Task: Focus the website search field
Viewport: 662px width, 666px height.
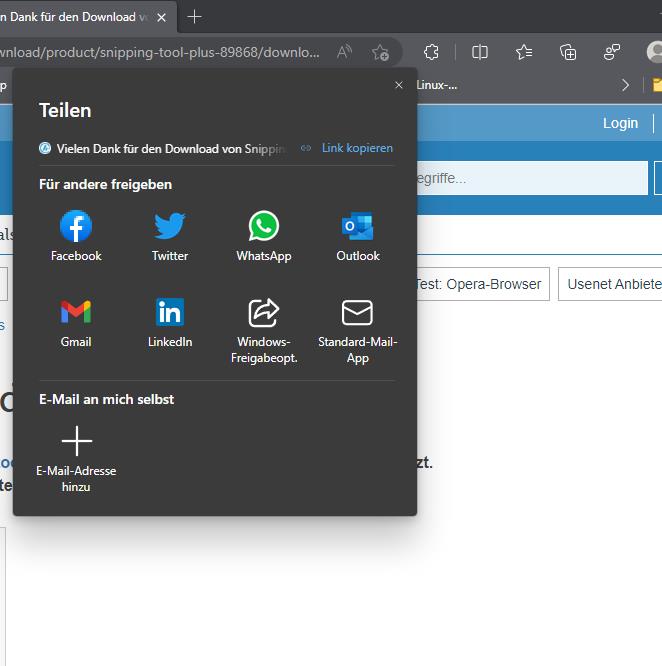Action: pos(532,178)
